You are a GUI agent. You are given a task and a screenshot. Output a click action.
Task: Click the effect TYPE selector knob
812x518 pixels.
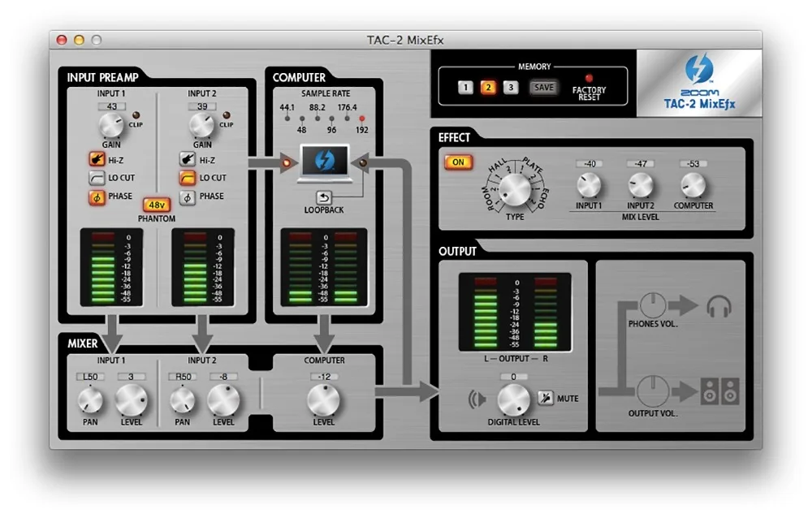tap(514, 189)
